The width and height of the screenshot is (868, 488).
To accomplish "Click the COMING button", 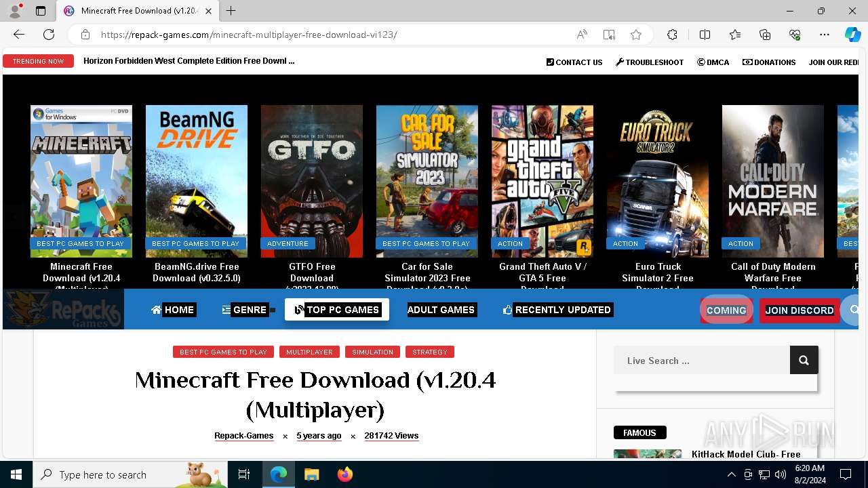I will pyautogui.click(x=726, y=310).
